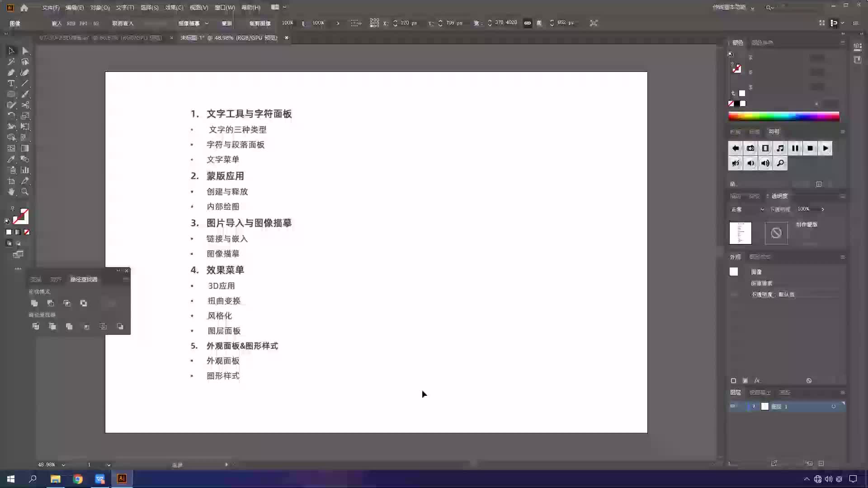This screenshot has height=488, width=868.
Task: Switch to the 未标题-1 document tab
Action: (229, 38)
